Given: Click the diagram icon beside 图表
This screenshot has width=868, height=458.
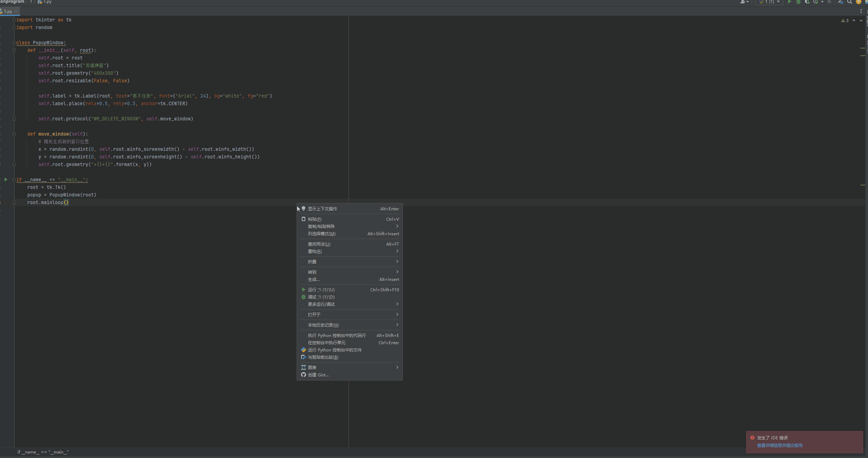Looking at the screenshot, I should 304,367.
